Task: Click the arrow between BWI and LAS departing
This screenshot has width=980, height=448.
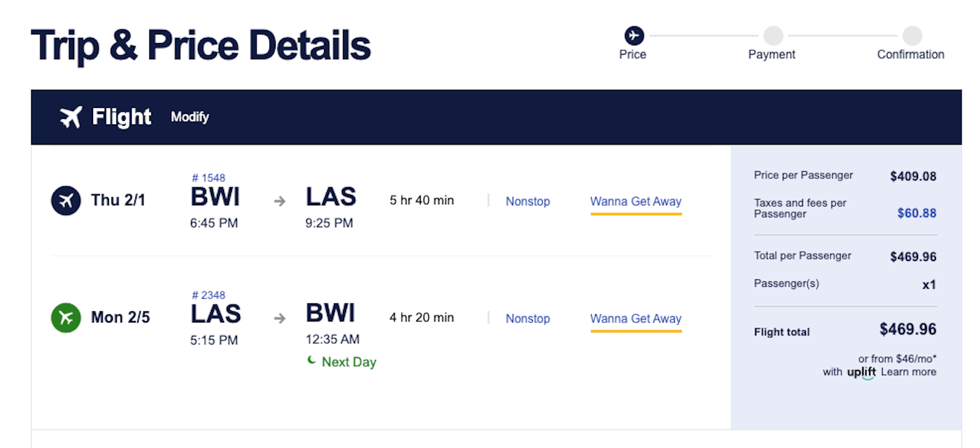Action: (279, 201)
